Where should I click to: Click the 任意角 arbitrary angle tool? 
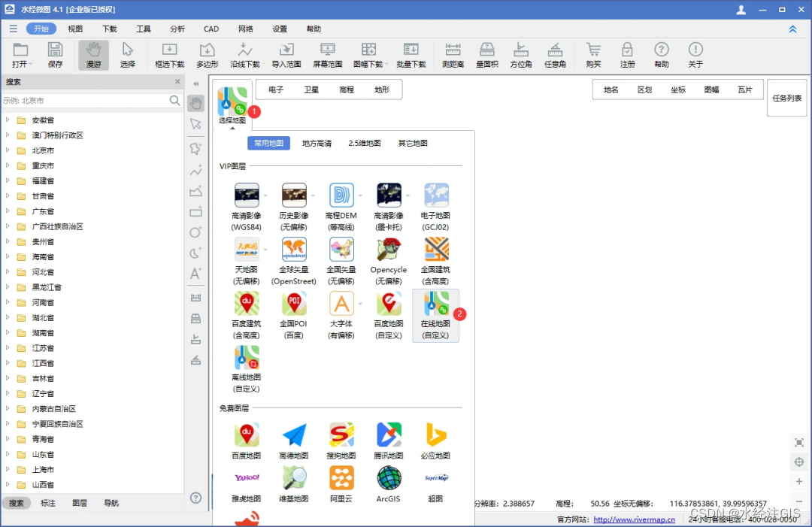click(x=555, y=55)
